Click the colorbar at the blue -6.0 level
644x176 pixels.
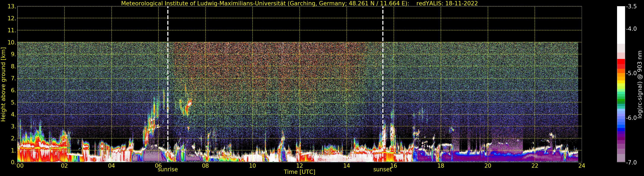click(621, 118)
